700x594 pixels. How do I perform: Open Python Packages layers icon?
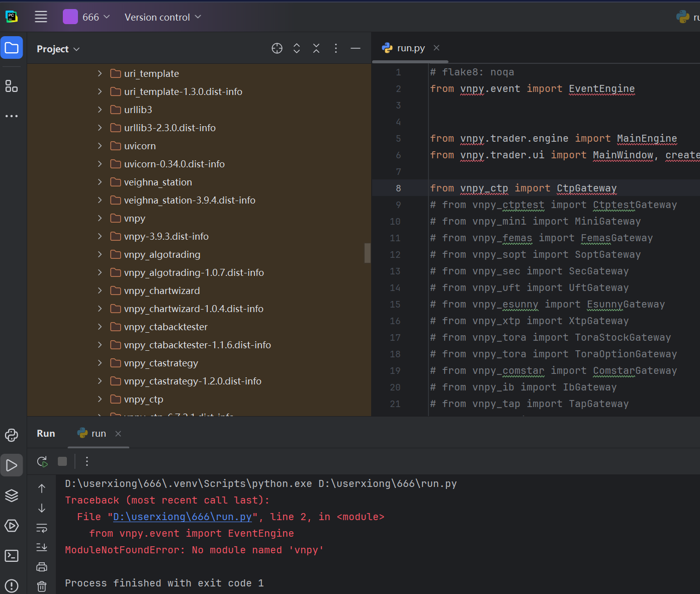12,496
